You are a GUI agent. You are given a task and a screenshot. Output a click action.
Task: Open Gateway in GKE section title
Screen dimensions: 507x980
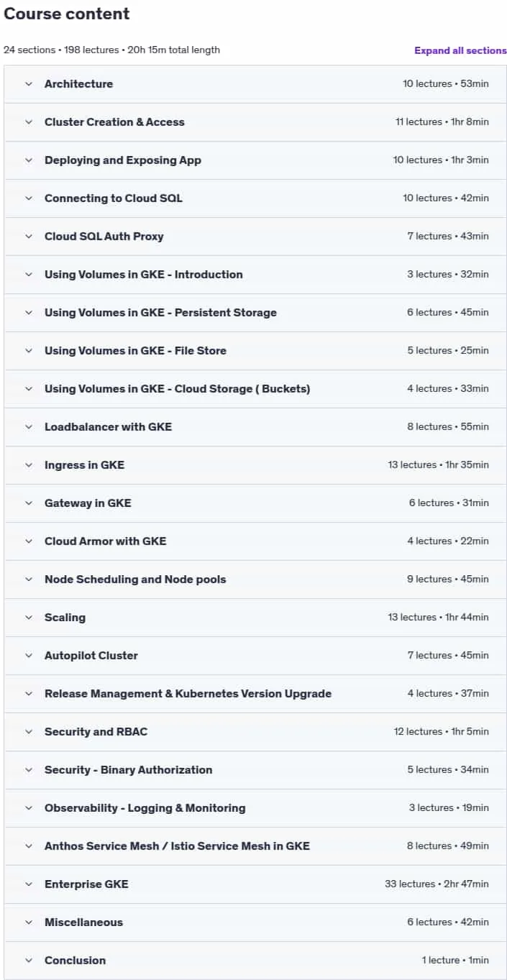point(88,503)
